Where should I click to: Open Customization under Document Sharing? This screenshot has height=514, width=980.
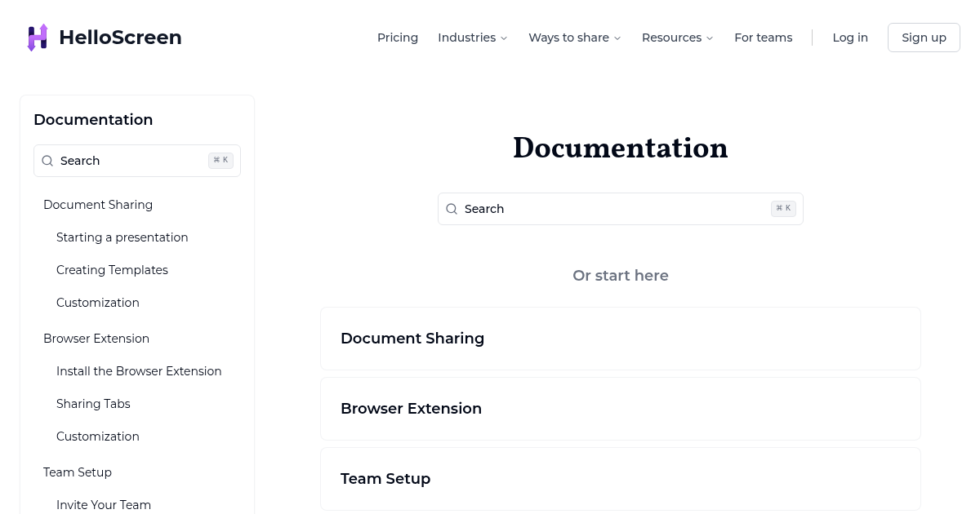98,303
